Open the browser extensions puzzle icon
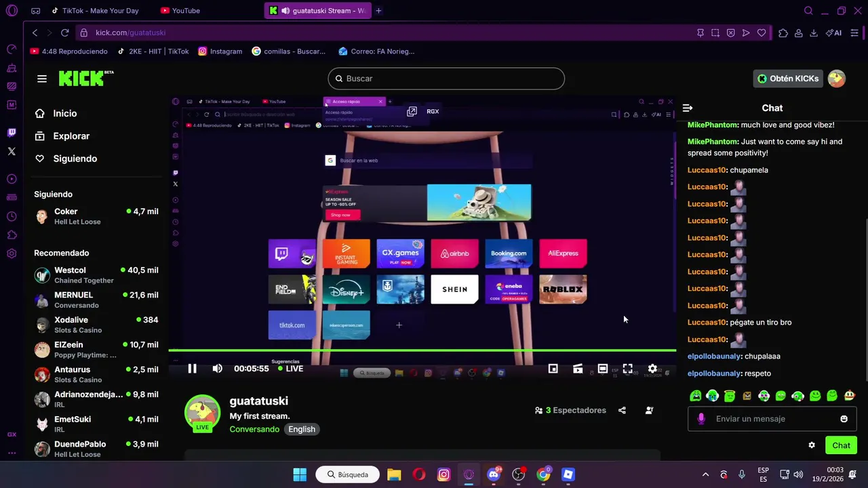 [783, 33]
